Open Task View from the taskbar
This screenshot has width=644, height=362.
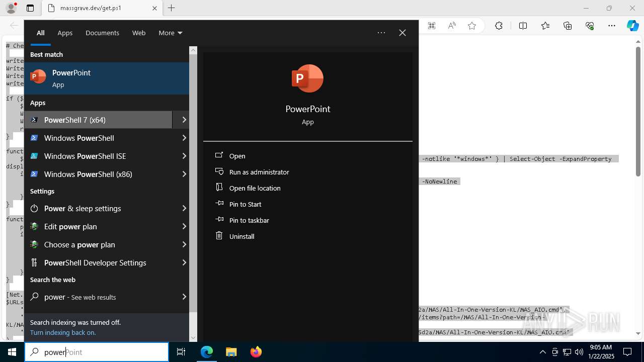181,352
